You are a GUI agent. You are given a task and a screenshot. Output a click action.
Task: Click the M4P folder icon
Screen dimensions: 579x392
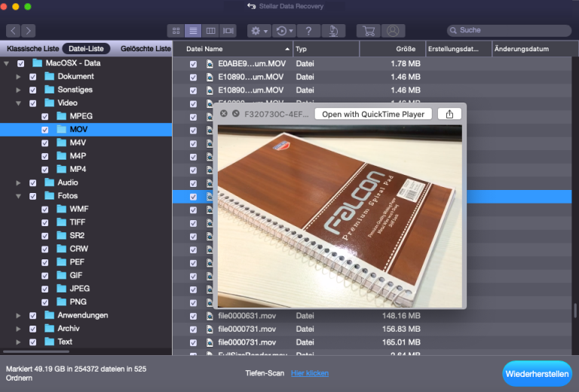pos(61,155)
